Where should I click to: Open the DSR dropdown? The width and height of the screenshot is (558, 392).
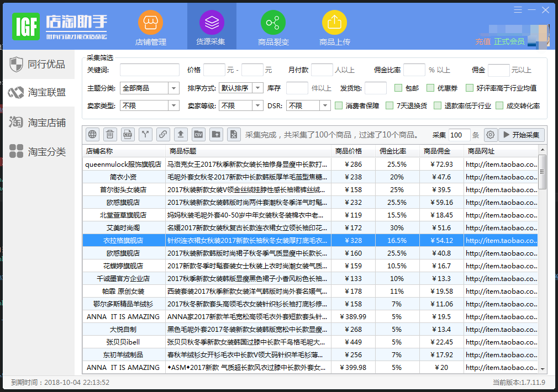point(308,105)
